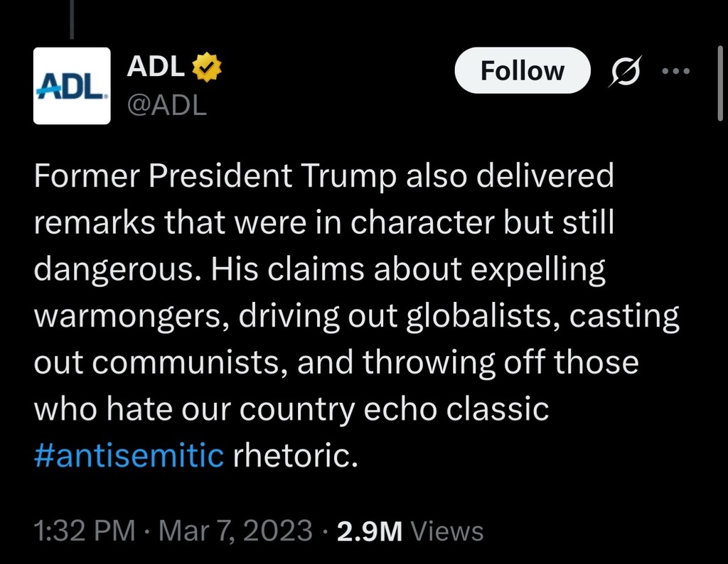Open the ADL profile avatar
The image size is (728, 564).
click(x=72, y=86)
